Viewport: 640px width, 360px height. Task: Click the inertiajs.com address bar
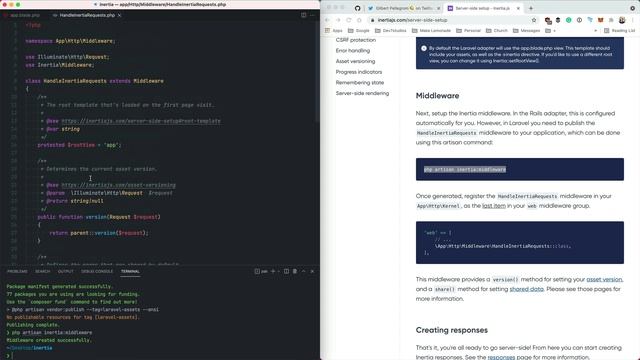452,20
